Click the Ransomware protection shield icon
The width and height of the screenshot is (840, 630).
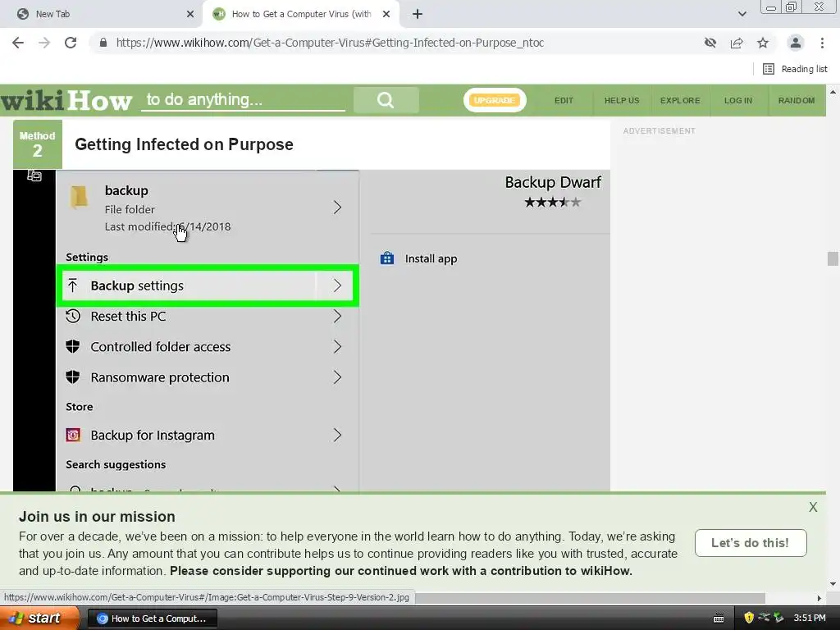coord(73,377)
